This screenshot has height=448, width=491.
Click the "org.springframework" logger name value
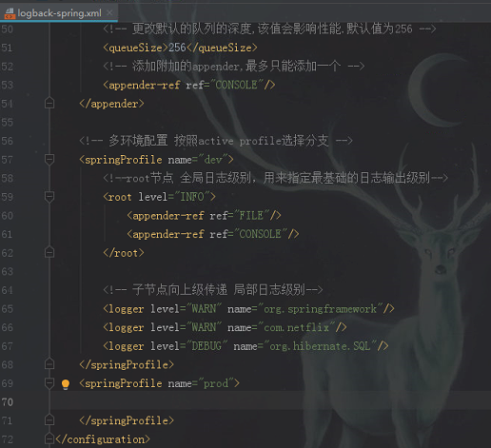pos(321,309)
